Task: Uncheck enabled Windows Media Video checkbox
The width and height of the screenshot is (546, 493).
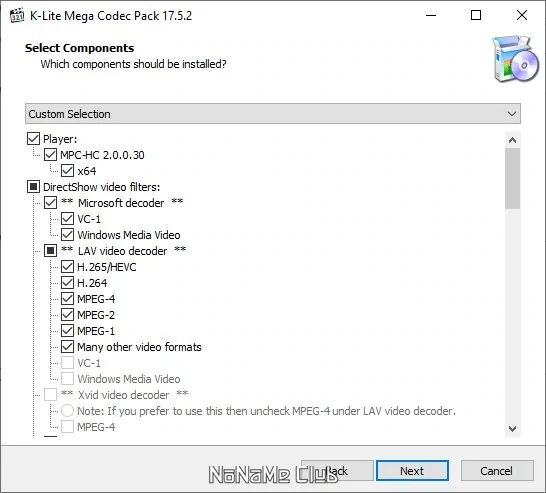Action: [x=67, y=235]
